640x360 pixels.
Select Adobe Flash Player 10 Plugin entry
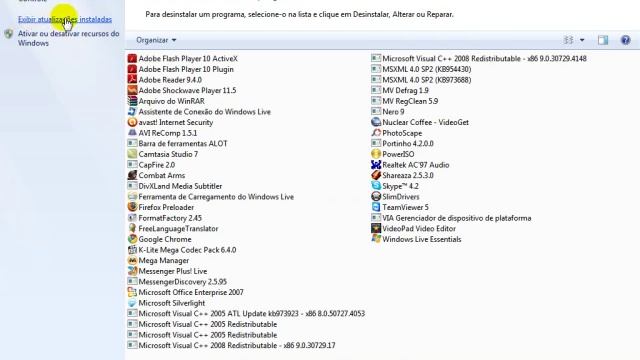click(180, 69)
